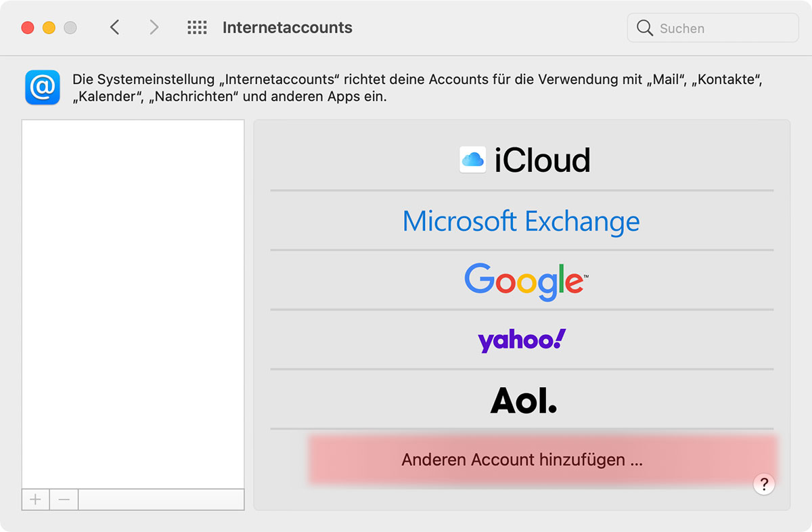Close the window with the red button
This screenshot has height=532, width=812.
click(28, 28)
